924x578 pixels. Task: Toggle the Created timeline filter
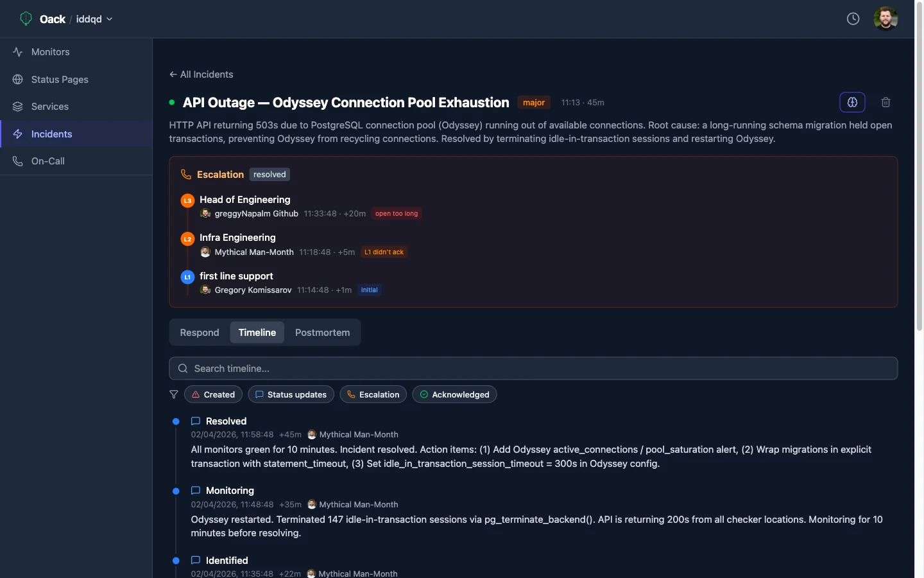(x=213, y=394)
